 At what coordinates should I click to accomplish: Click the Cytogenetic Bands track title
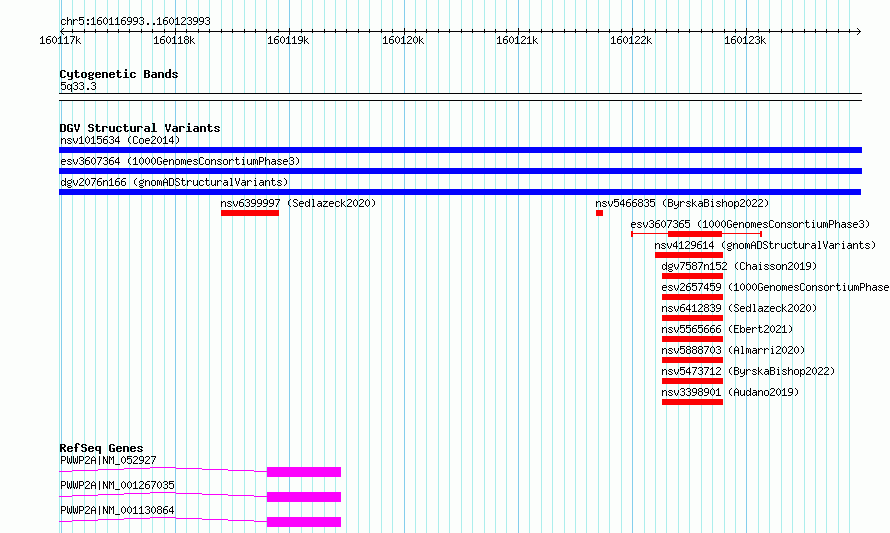click(x=119, y=74)
